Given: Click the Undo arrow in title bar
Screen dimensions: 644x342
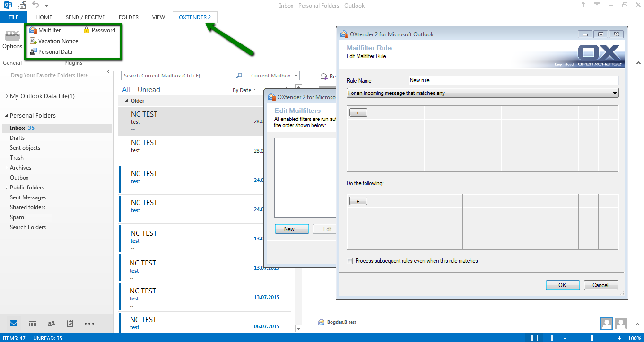Looking at the screenshot, I should [35, 5].
